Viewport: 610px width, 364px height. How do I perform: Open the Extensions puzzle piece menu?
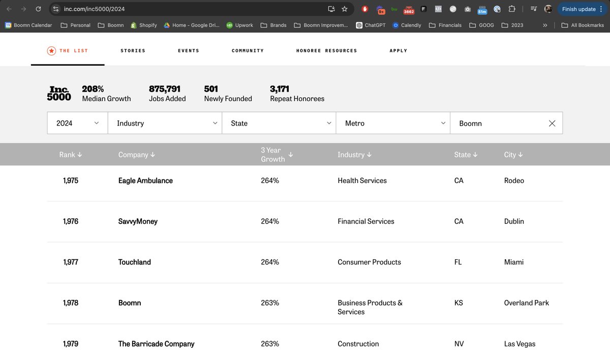click(512, 9)
